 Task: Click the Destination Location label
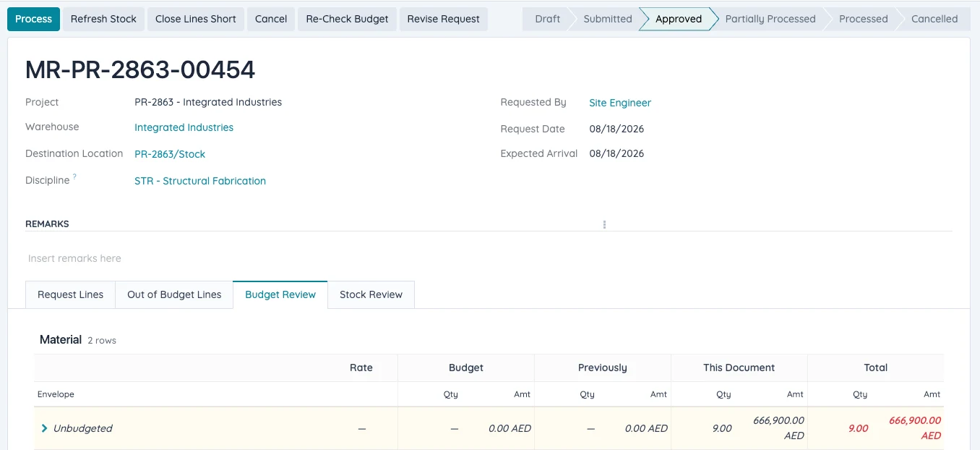pos(74,153)
